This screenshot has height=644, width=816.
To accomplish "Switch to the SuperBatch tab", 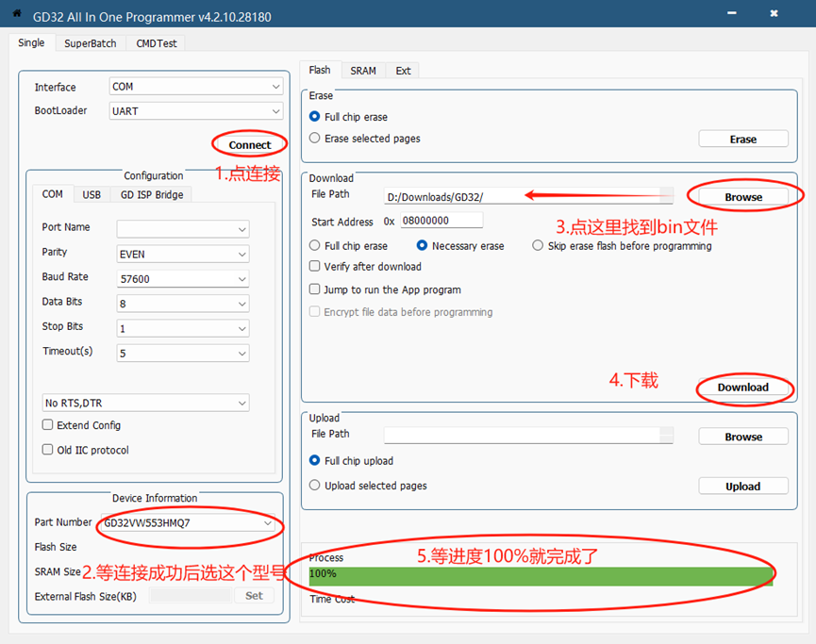I will (90, 43).
